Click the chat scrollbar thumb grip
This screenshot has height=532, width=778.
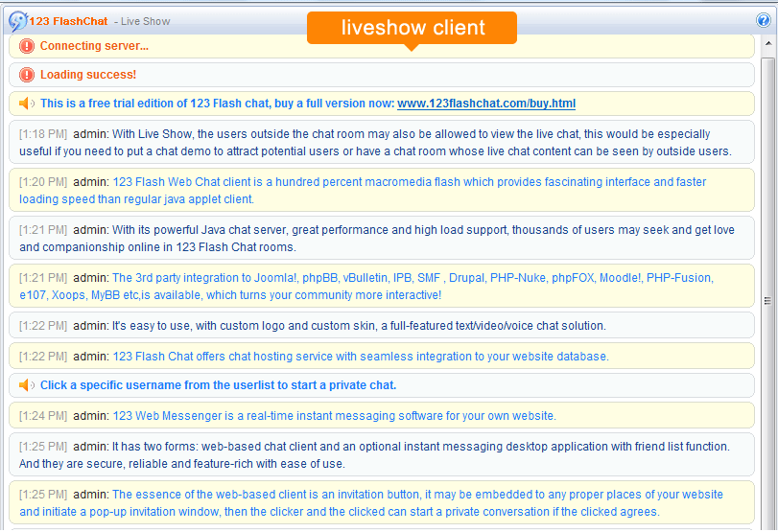[x=767, y=300]
